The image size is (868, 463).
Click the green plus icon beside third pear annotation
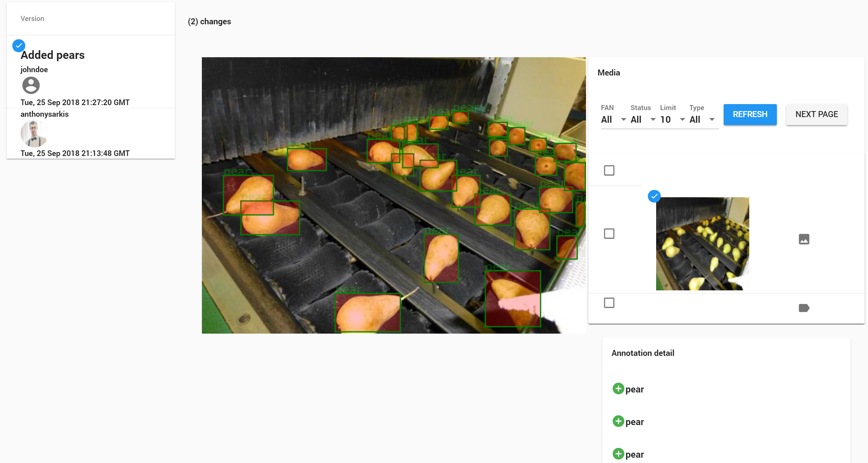click(x=618, y=454)
